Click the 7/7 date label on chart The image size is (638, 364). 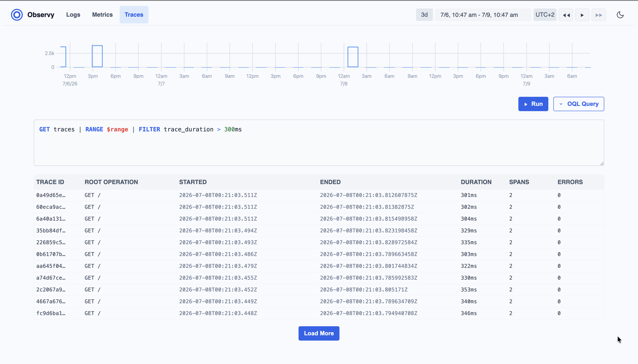(x=161, y=84)
